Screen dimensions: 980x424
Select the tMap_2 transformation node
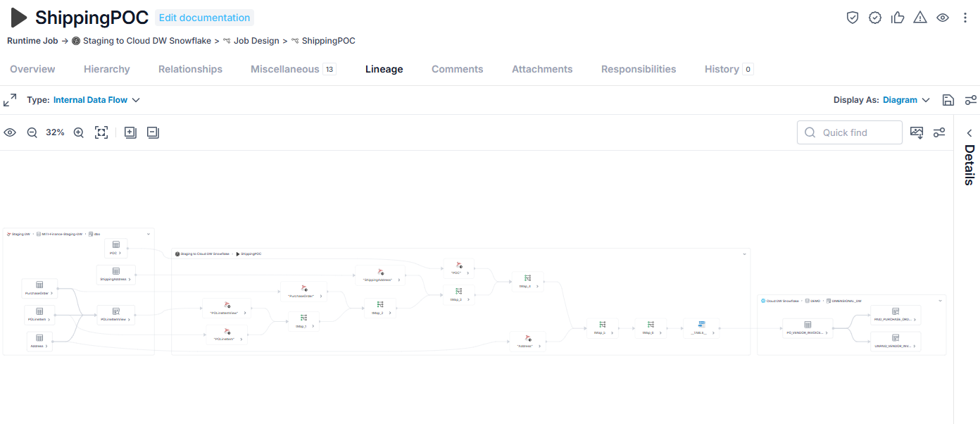point(380,308)
